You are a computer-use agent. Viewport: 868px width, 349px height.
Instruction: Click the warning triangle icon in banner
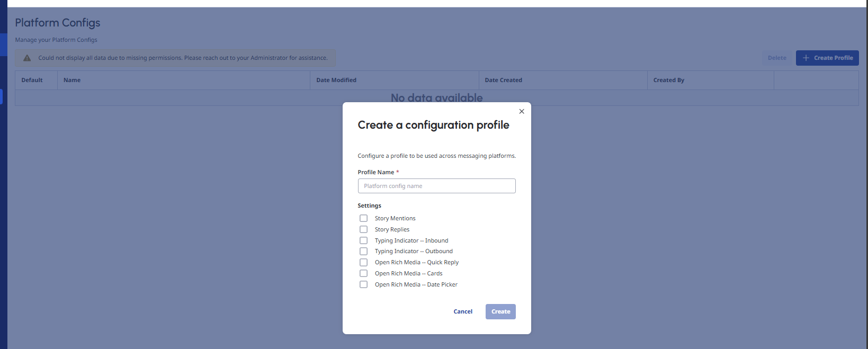27,58
